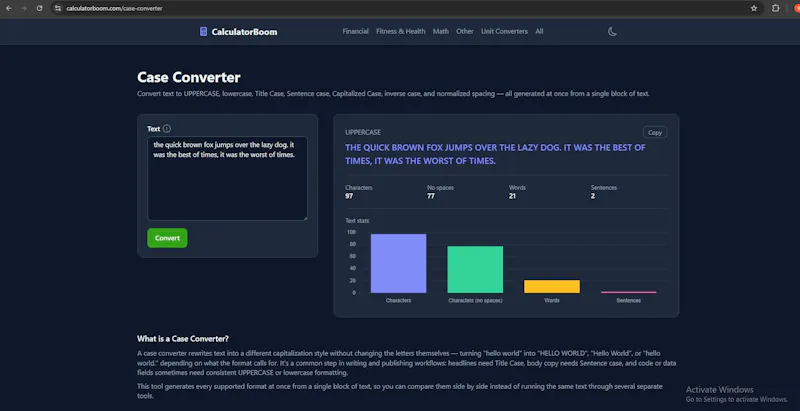
Task: Click inside the Text input area
Action: (228, 178)
